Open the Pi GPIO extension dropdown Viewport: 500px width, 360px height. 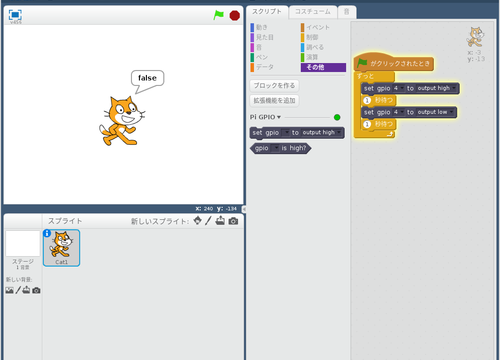pos(265,117)
